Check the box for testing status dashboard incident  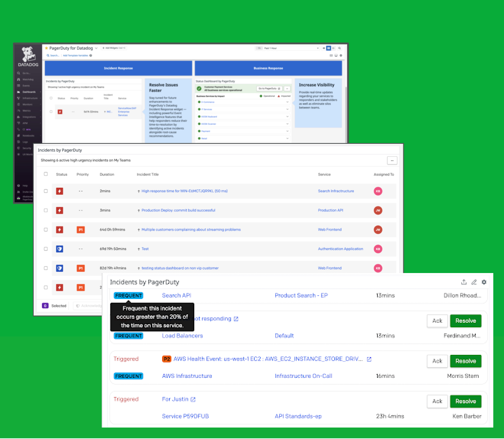[46, 268]
